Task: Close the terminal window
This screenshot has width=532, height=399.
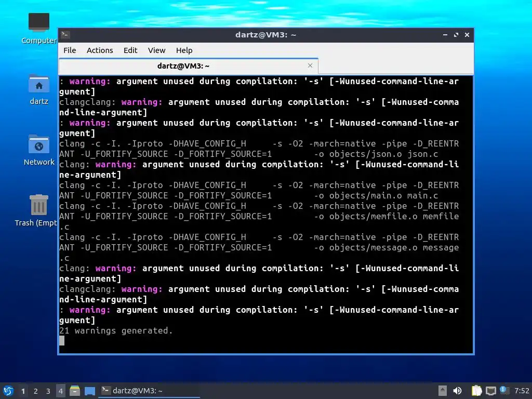Action: pyautogui.click(x=467, y=35)
